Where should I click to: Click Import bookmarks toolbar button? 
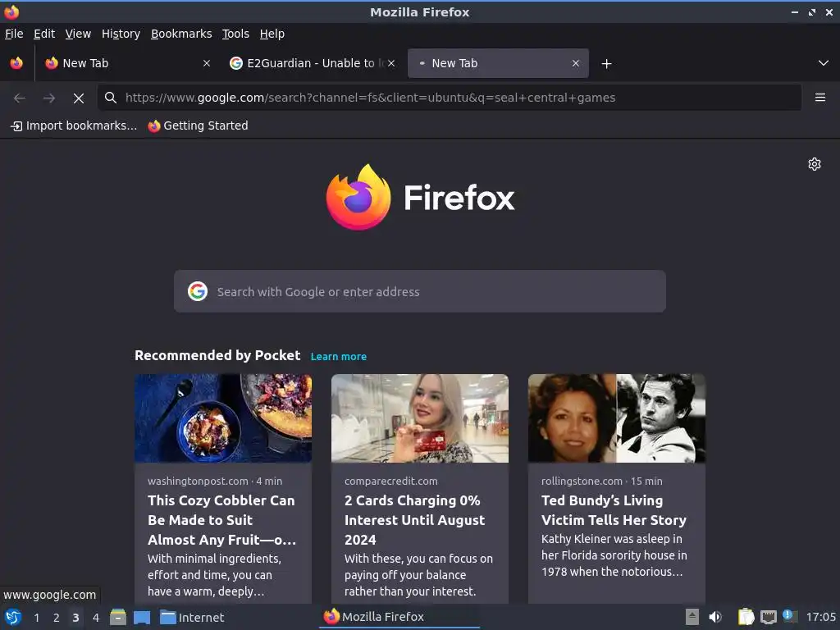[x=74, y=126]
